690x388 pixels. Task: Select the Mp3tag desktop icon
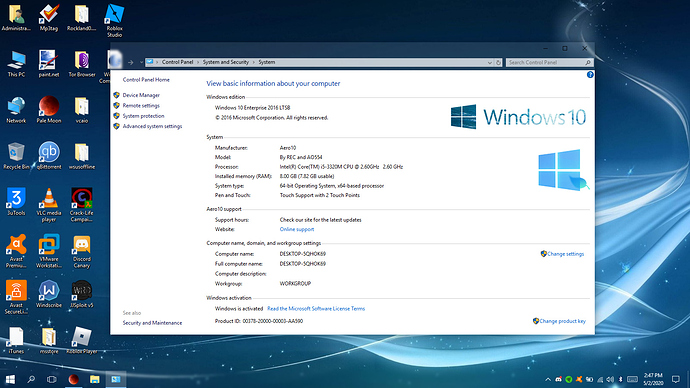pos(49,18)
